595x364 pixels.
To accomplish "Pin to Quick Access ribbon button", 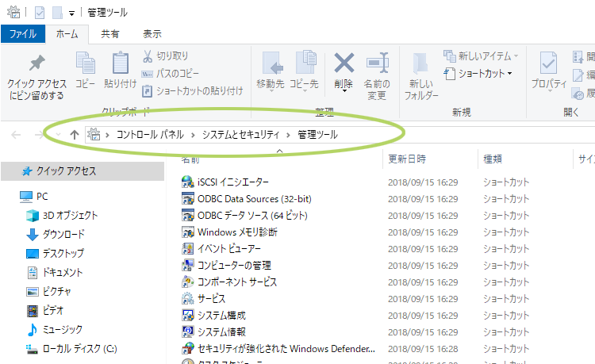I will pos(36,78).
